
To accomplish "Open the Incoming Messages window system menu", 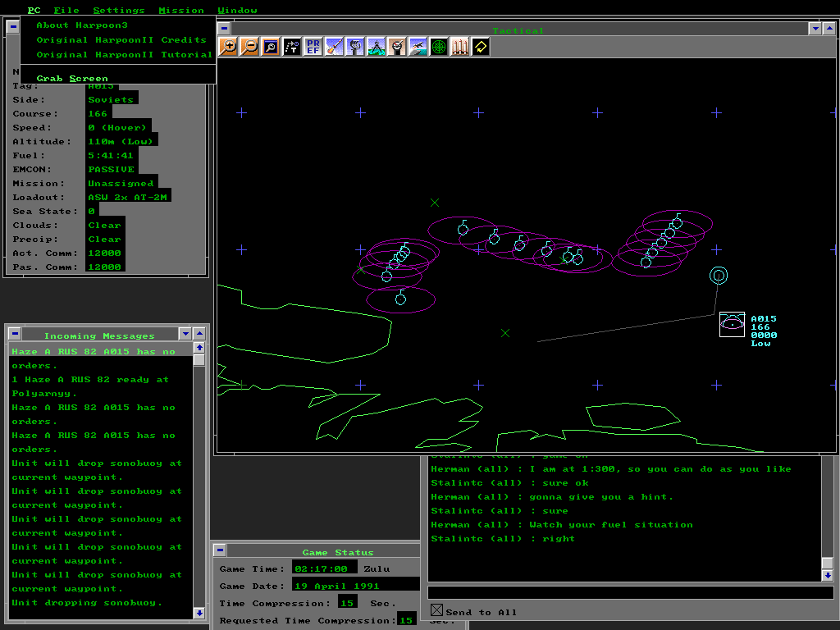I will 15,333.
